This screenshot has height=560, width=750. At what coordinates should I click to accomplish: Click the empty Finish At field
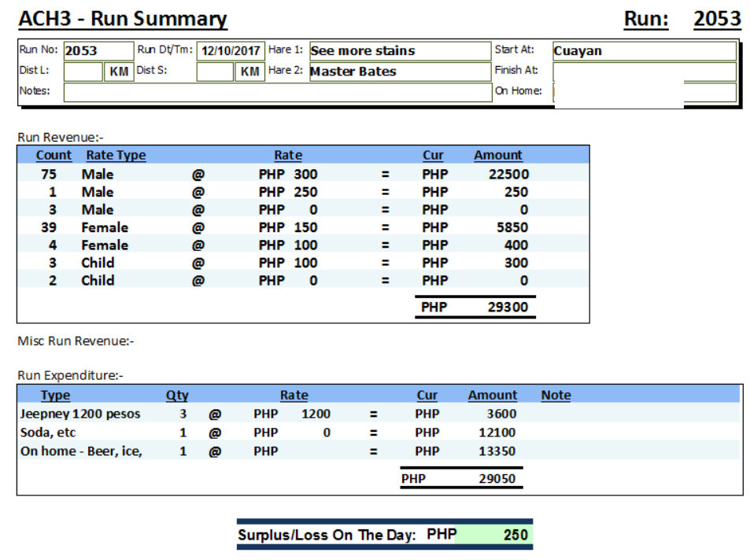point(644,72)
